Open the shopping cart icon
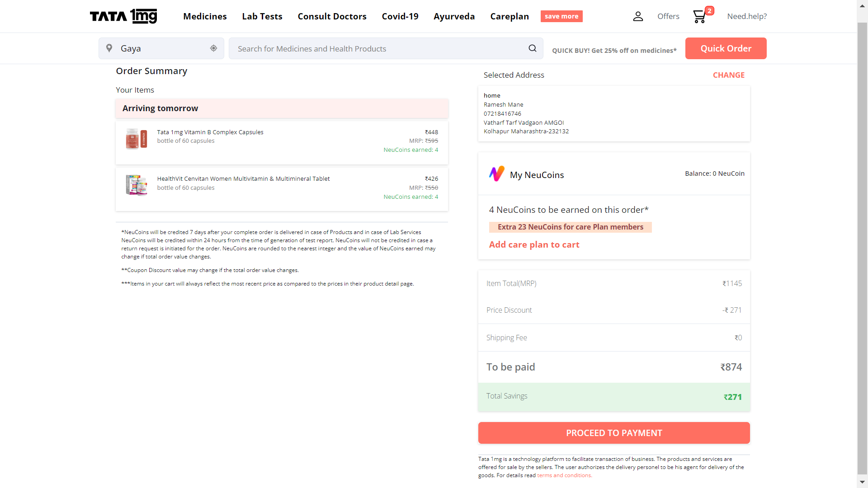Viewport: 868px width, 488px height. (699, 17)
